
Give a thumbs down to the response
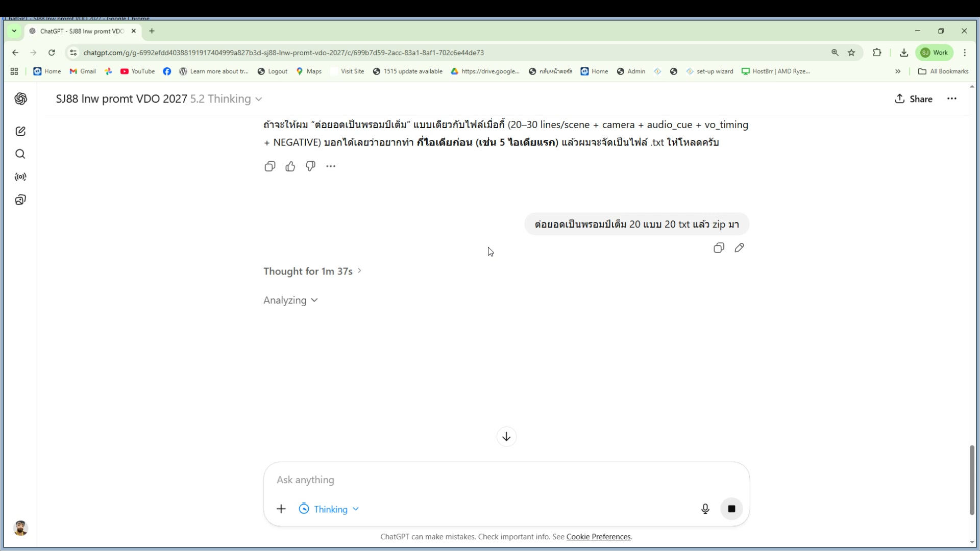point(310,166)
